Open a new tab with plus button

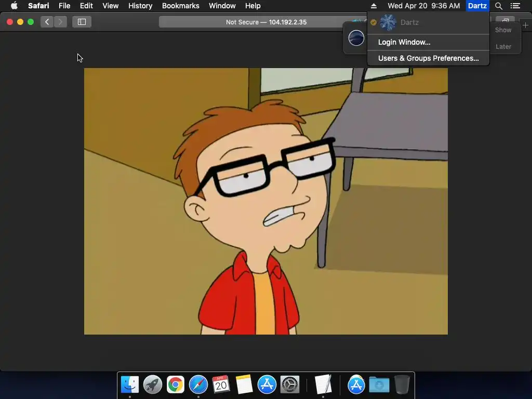526,25
